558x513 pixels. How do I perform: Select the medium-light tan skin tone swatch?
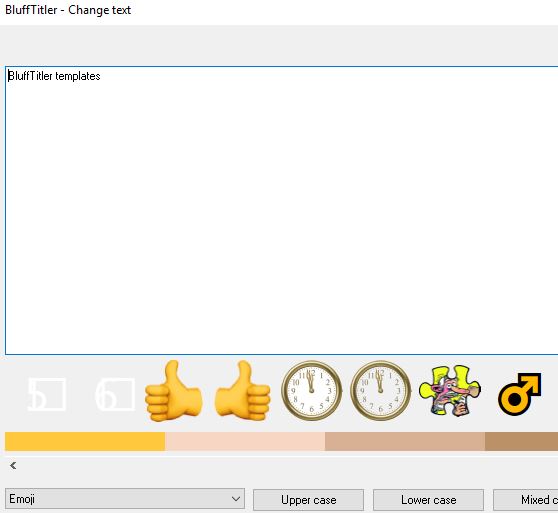click(x=405, y=441)
